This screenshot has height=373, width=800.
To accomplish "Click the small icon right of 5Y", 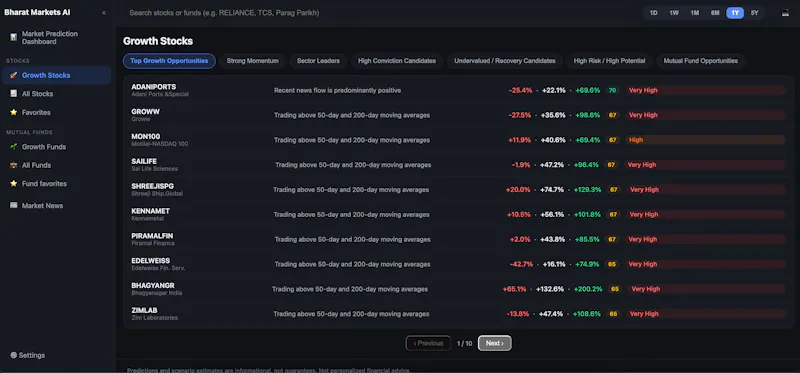I will click(785, 13).
